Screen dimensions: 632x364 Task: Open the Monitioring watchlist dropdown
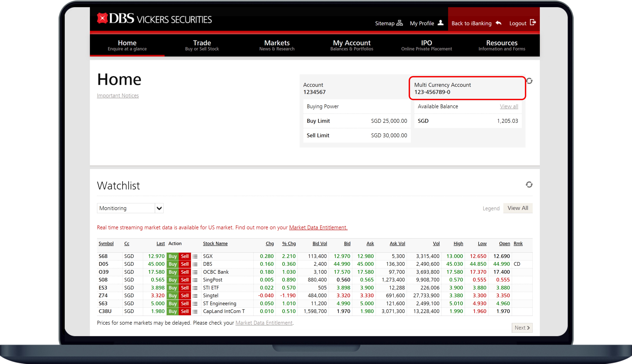pos(130,208)
